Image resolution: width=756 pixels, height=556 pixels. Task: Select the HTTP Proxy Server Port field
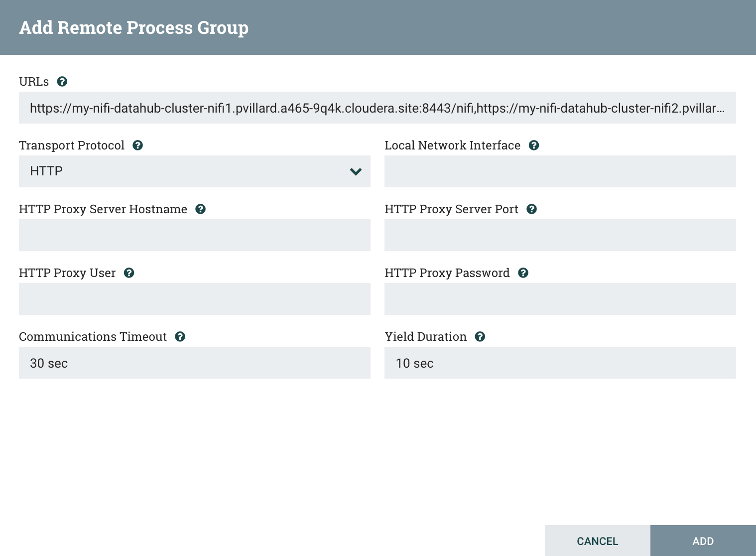[560, 235]
